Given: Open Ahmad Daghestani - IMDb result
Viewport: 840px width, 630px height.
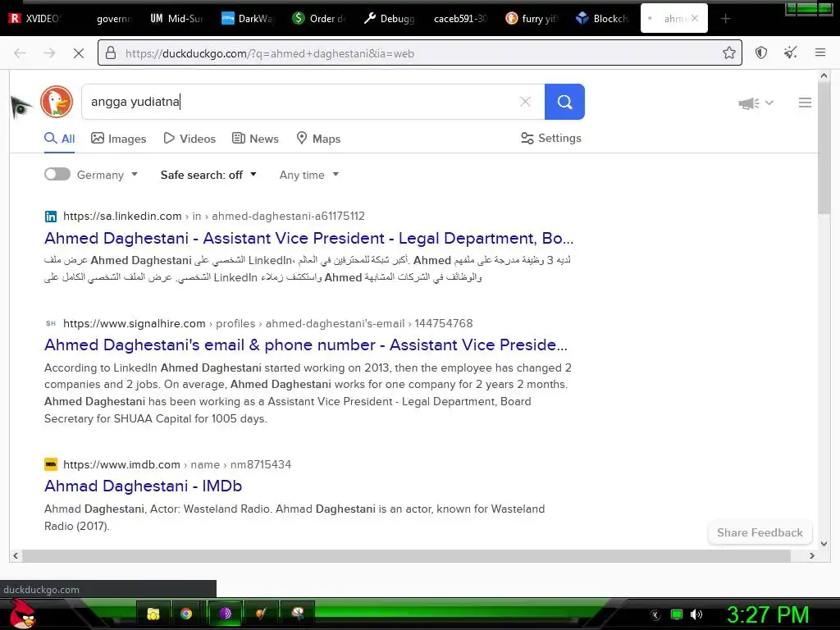Looking at the screenshot, I should pyautogui.click(x=143, y=486).
